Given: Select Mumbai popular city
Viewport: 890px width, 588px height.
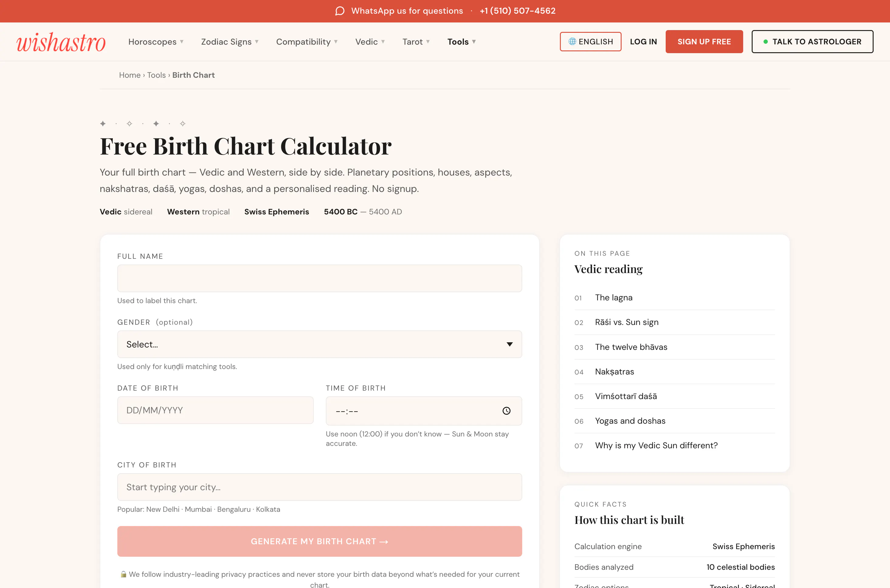Looking at the screenshot, I should [198, 509].
